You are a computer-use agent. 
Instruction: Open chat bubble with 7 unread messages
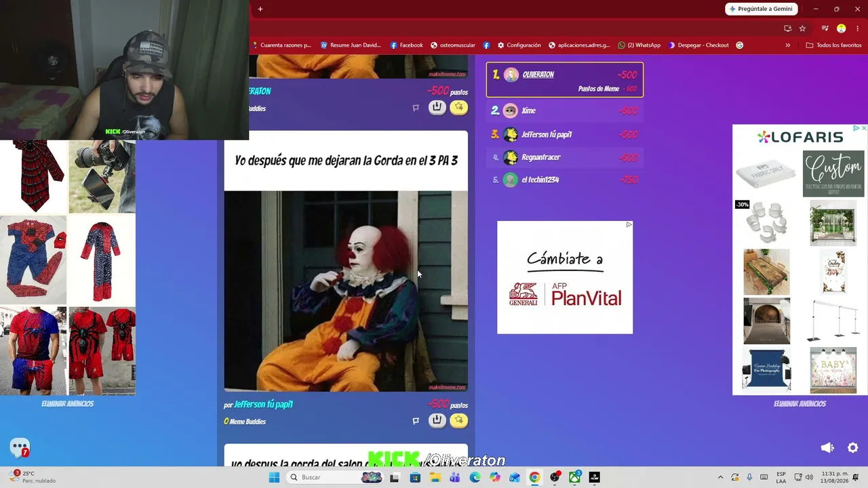(x=20, y=447)
